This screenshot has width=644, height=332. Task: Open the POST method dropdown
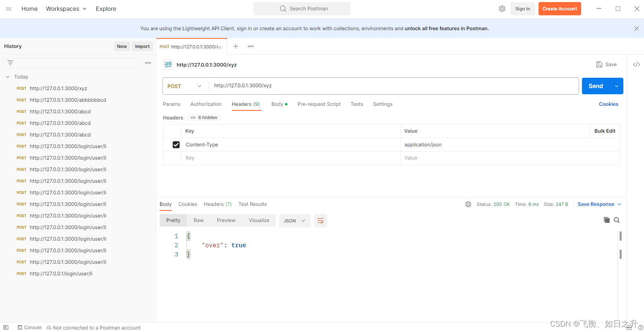pos(184,86)
